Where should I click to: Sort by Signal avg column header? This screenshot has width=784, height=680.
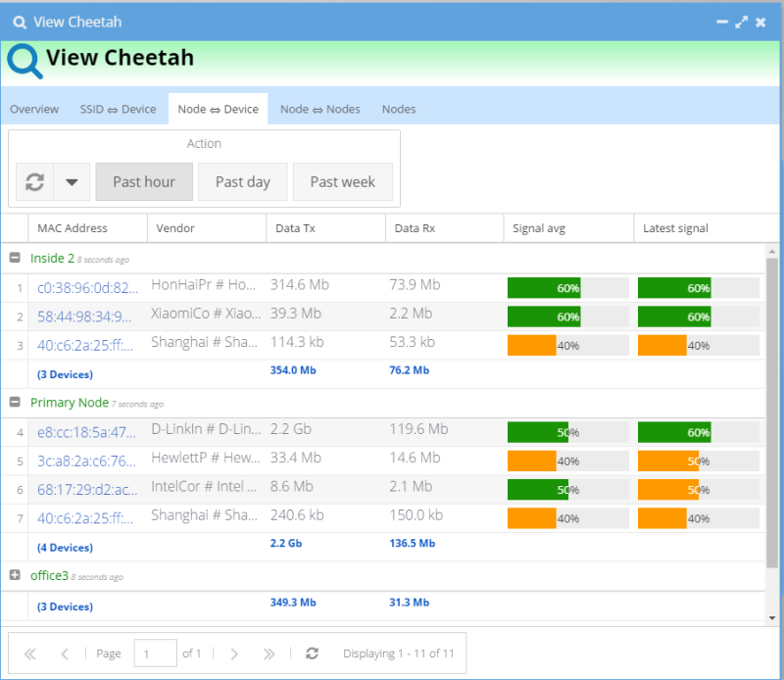568,228
